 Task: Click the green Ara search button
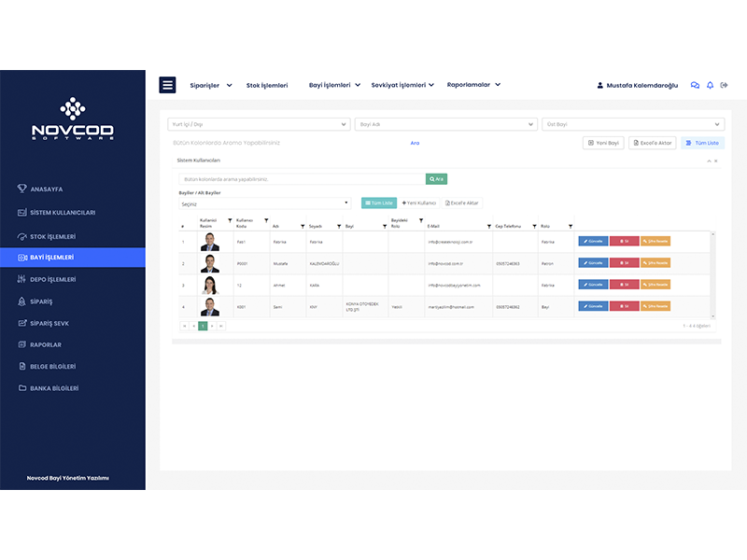(436, 178)
